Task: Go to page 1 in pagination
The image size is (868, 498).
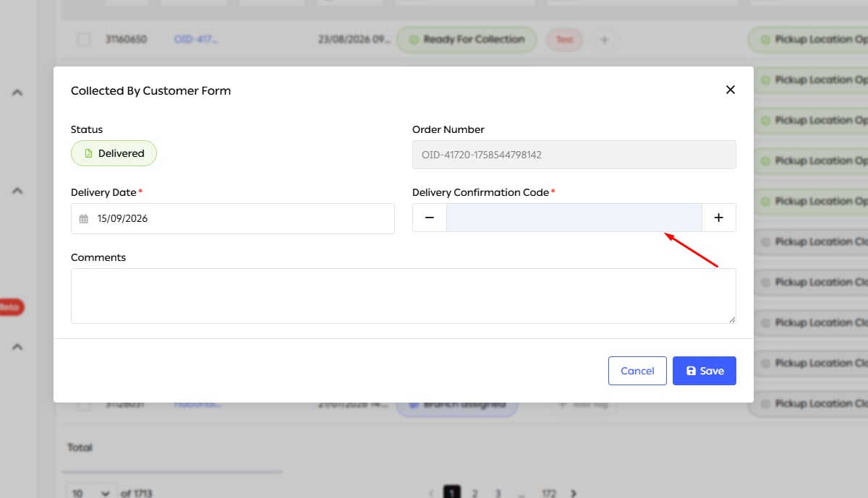Action: click(x=451, y=493)
